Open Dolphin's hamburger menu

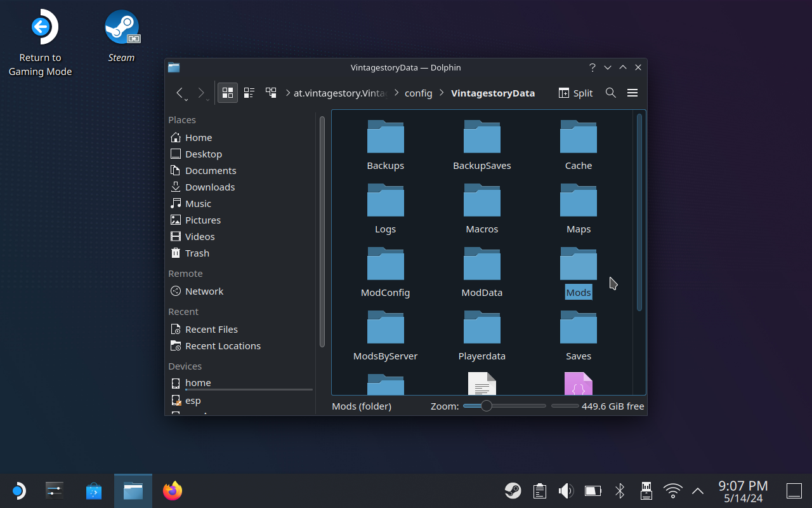pyautogui.click(x=632, y=93)
